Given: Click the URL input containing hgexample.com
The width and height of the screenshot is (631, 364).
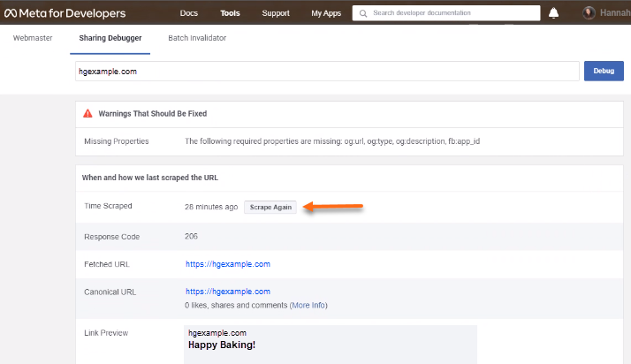Looking at the screenshot, I should click(326, 72).
